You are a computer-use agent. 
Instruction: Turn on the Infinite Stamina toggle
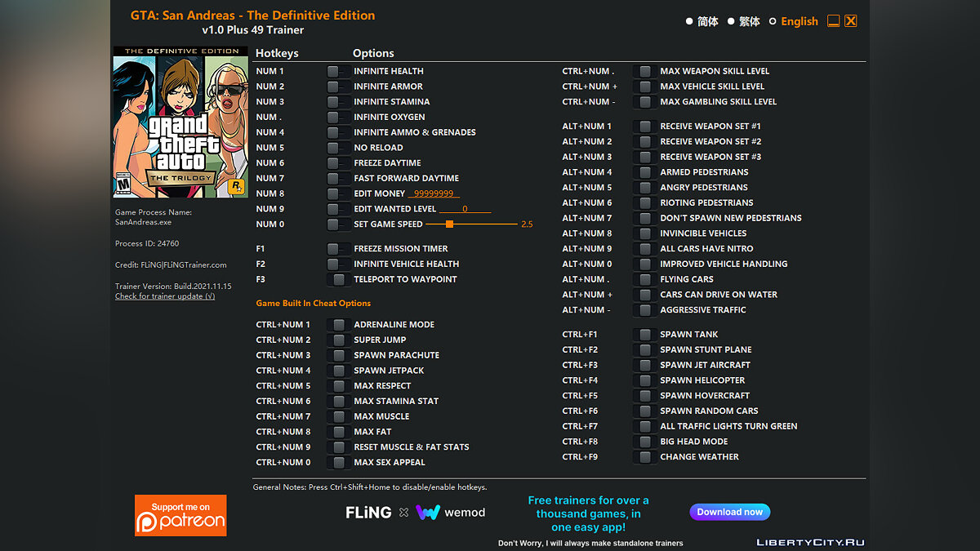[x=338, y=102]
